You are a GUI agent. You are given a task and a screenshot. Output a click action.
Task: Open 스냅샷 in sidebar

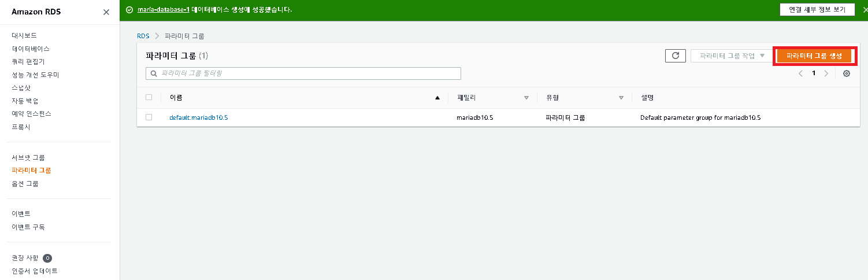click(x=21, y=88)
